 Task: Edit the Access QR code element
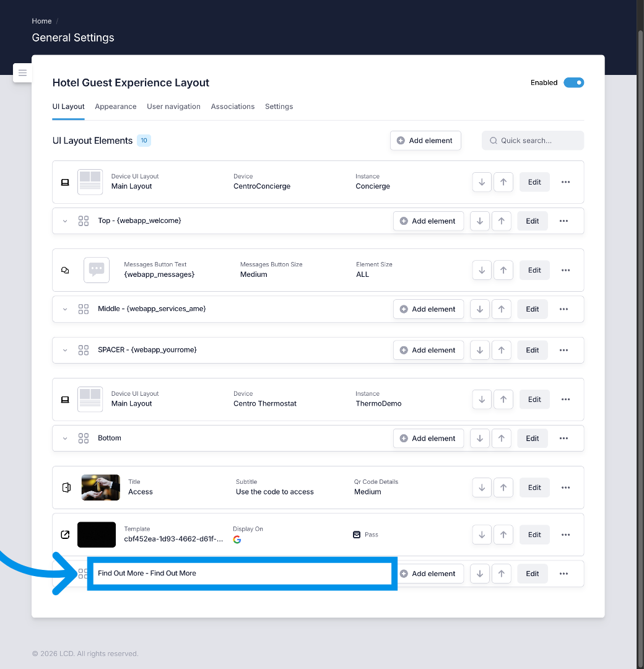pyautogui.click(x=534, y=488)
